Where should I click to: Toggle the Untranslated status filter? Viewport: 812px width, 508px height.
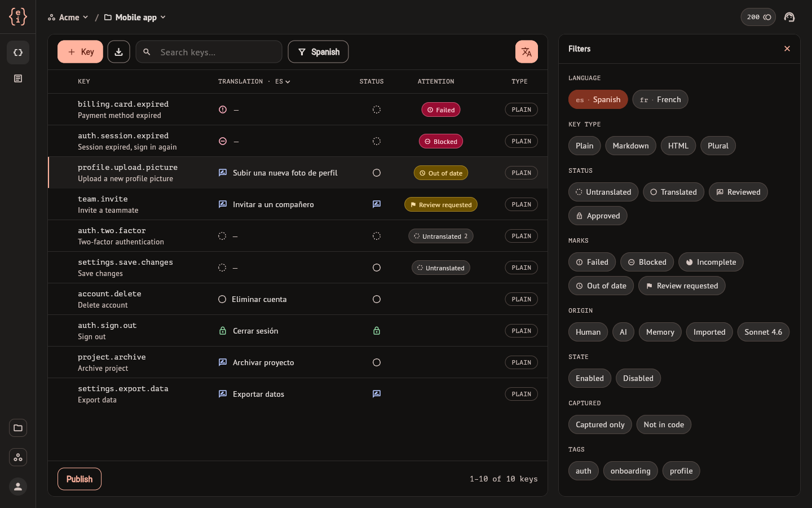coord(603,192)
